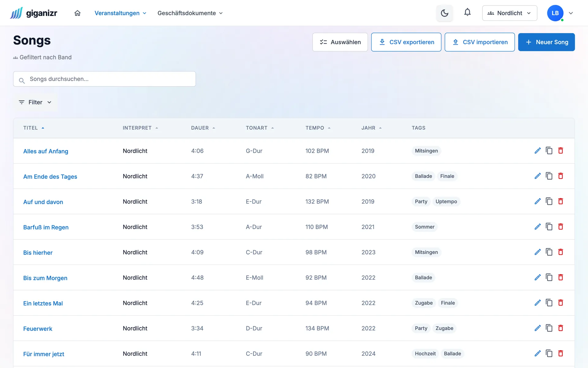This screenshot has width=588, height=368.
Task: Click the Sommer tag
Action: pyautogui.click(x=424, y=227)
